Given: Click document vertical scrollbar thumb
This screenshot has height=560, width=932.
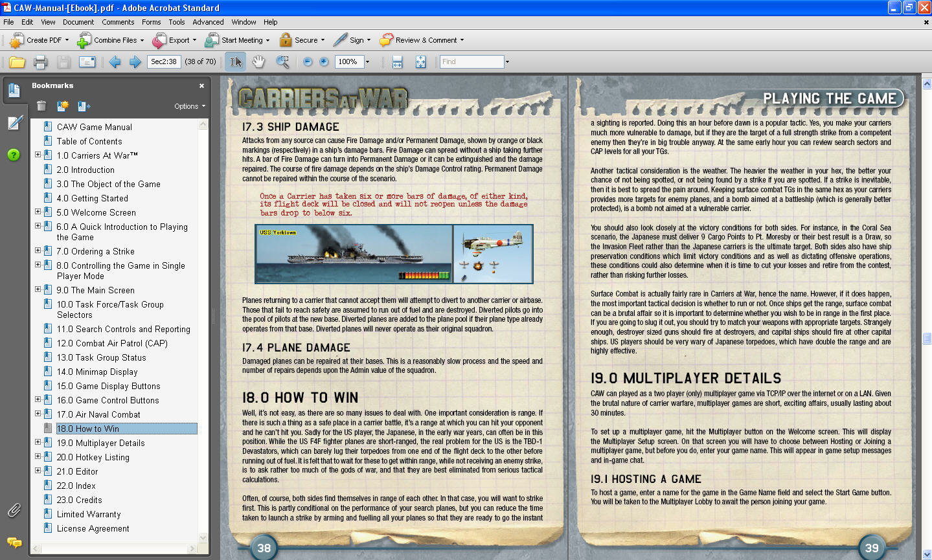Looking at the screenshot, I should point(927,339).
